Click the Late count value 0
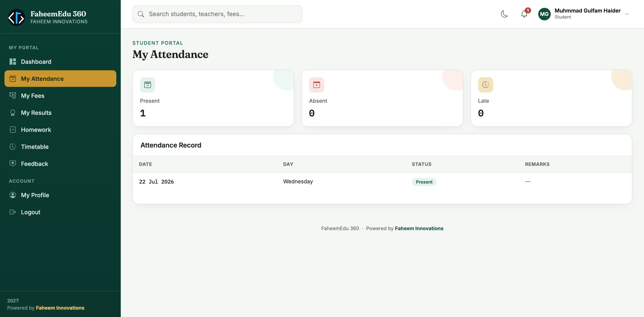 point(481,113)
